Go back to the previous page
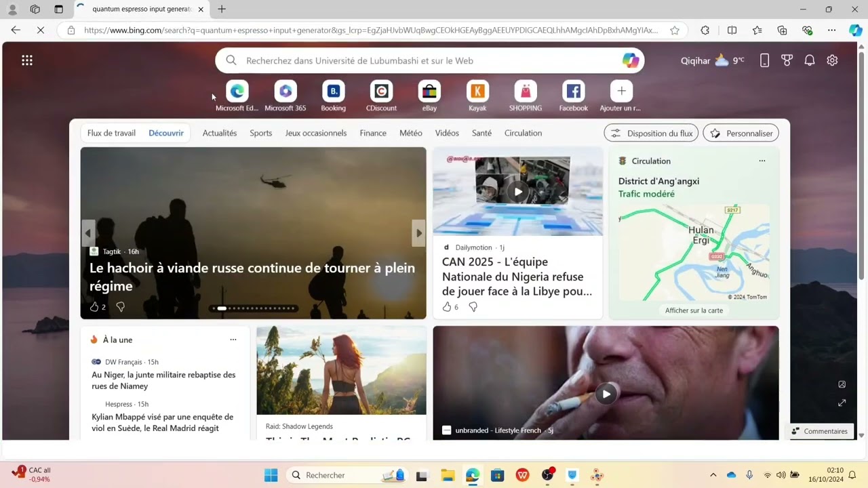The image size is (868, 488). point(16,30)
